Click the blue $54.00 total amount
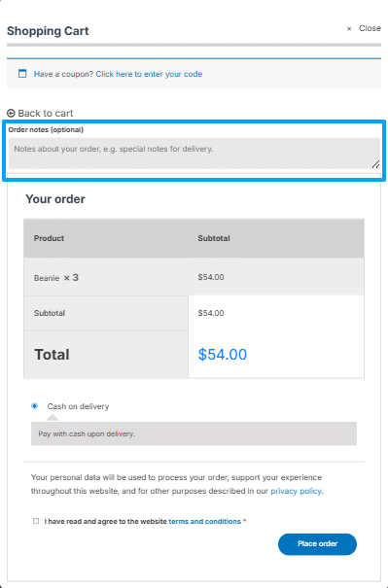The height and width of the screenshot is (588, 388). coord(223,355)
